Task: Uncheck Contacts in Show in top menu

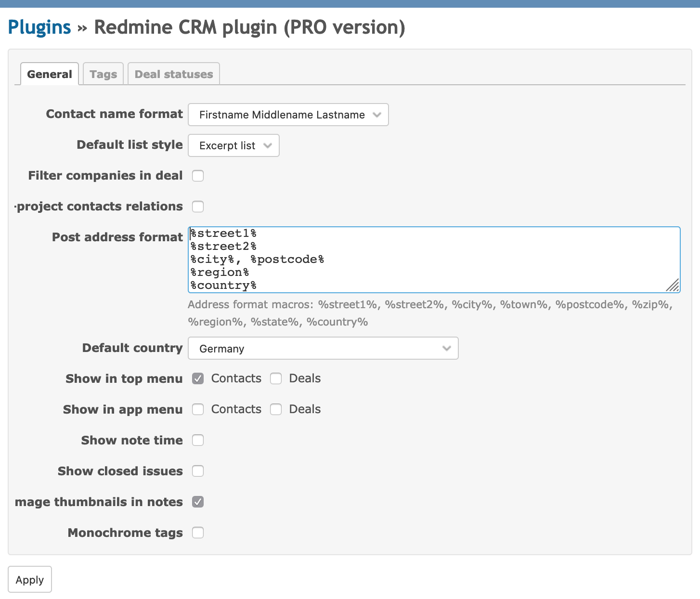Action: coord(198,378)
